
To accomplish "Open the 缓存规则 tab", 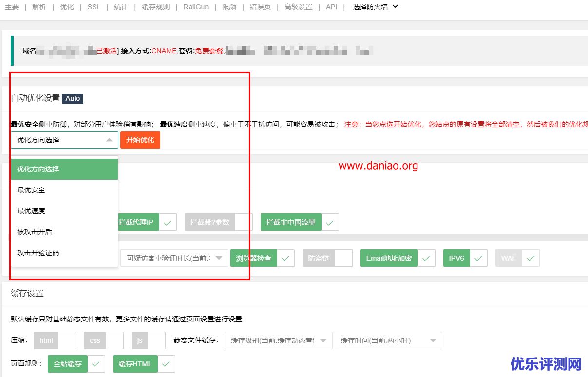I will point(156,7).
